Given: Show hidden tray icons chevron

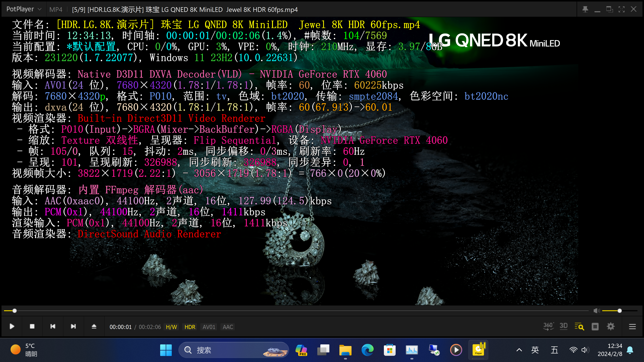Looking at the screenshot, I should (519, 350).
